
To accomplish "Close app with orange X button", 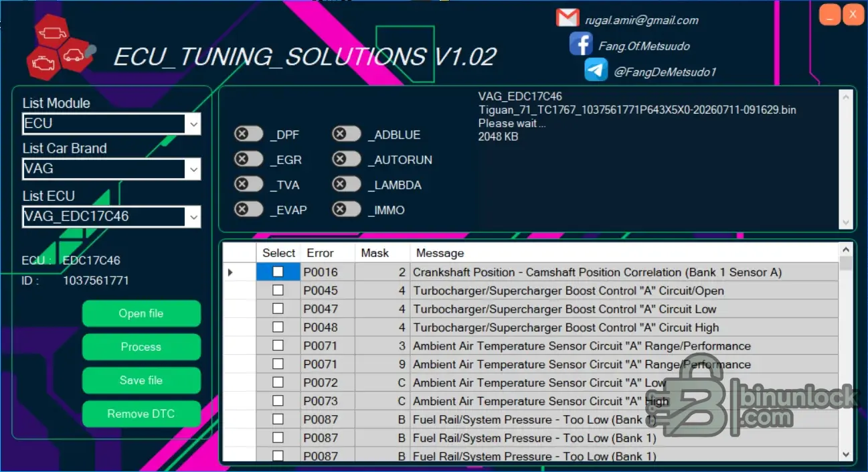I will (x=853, y=14).
